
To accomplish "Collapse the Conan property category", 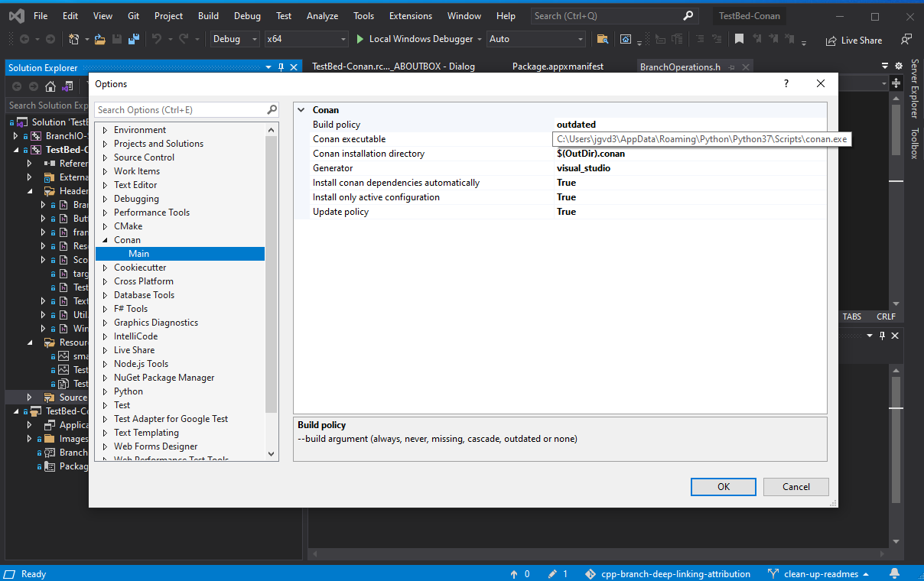I will click(x=301, y=110).
